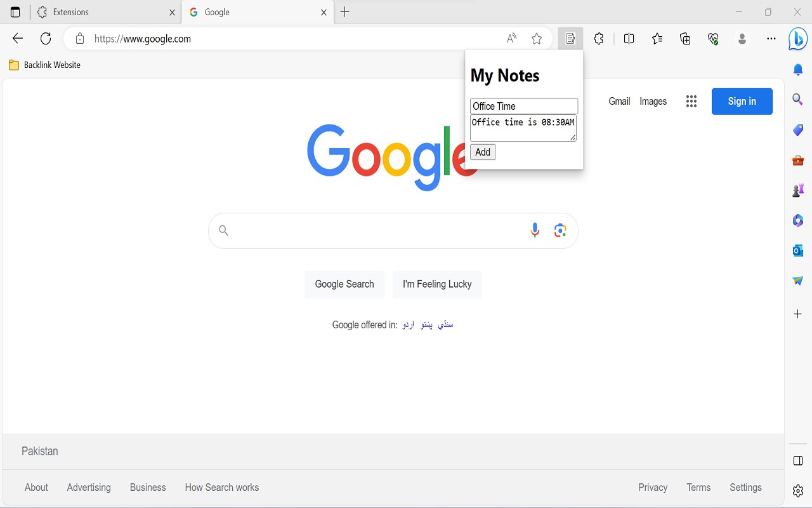812x508 pixels.
Task: Close the Extensions tab
Action: pyautogui.click(x=172, y=12)
